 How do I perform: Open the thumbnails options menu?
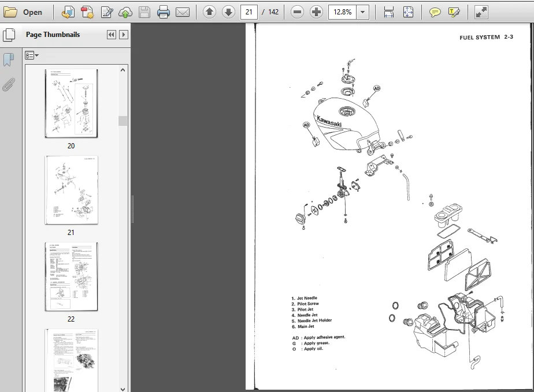pos(32,55)
